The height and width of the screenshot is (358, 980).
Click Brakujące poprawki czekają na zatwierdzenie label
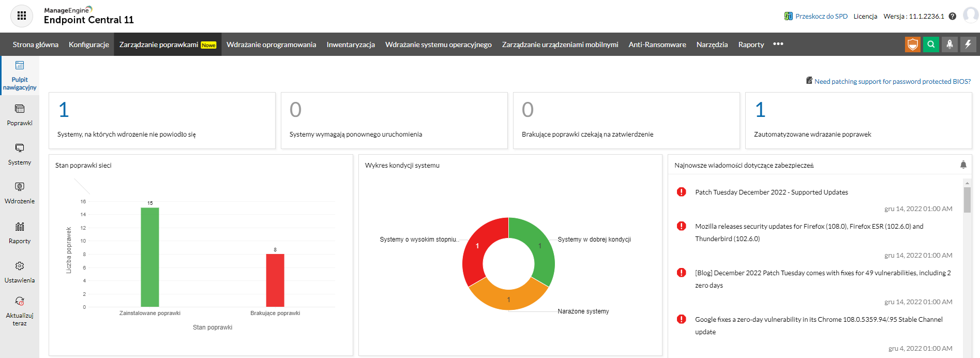587,134
